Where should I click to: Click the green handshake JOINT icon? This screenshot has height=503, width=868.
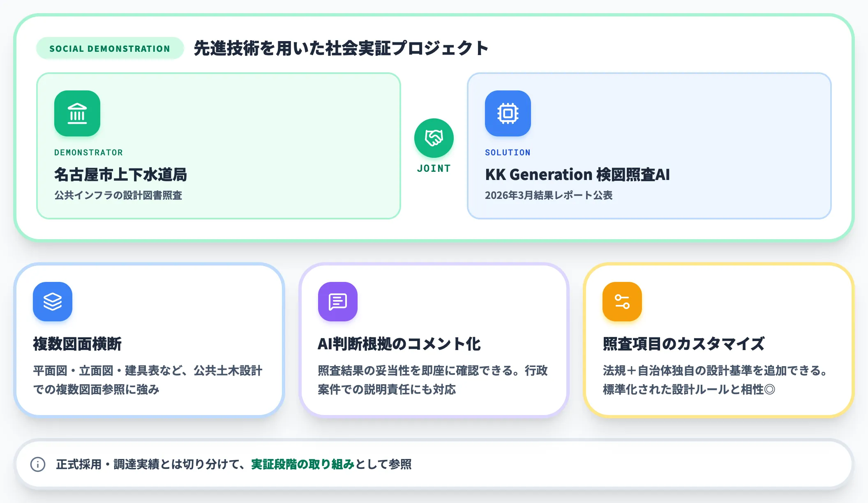[434, 138]
